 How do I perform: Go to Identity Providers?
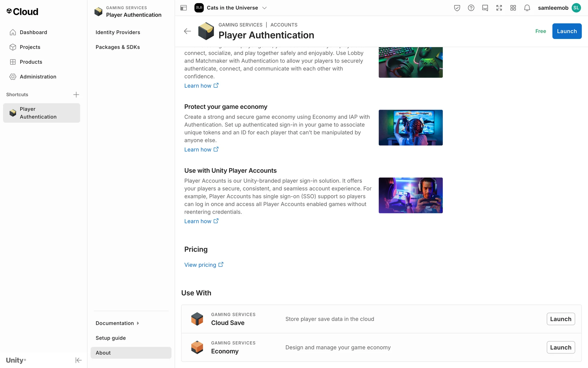(x=118, y=33)
